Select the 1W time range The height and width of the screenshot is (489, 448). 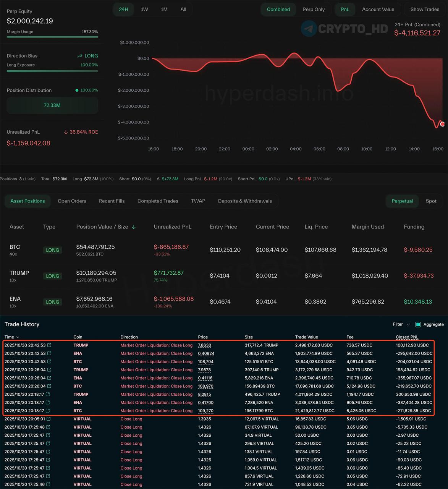(144, 10)
